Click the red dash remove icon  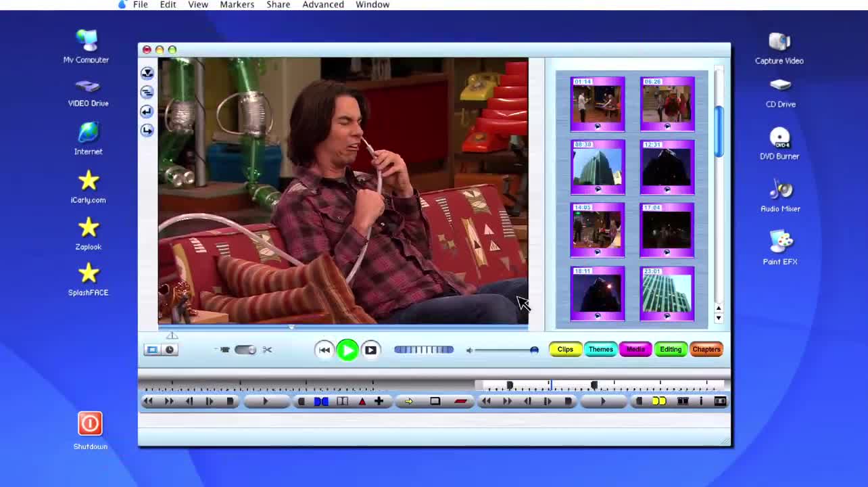pos(461,401)
